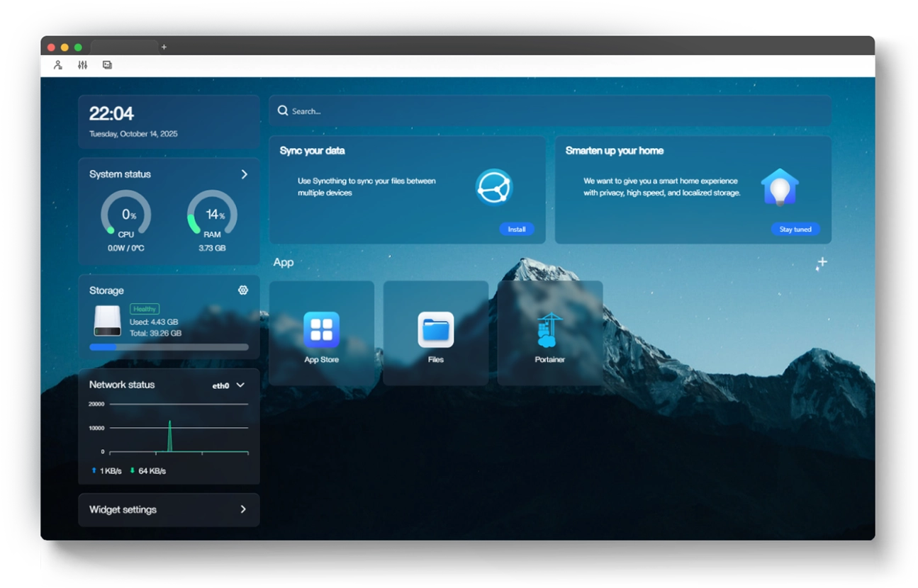This screenshot has width=918, height=588.
Task: Click the Stay tuned button
Action: click(795, 230)
